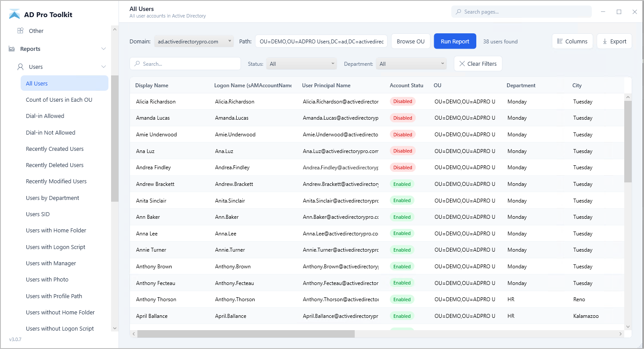Click Enabled badge for Andrew Brackett
This screenshot has height=349, width=644.
(402, 184)
